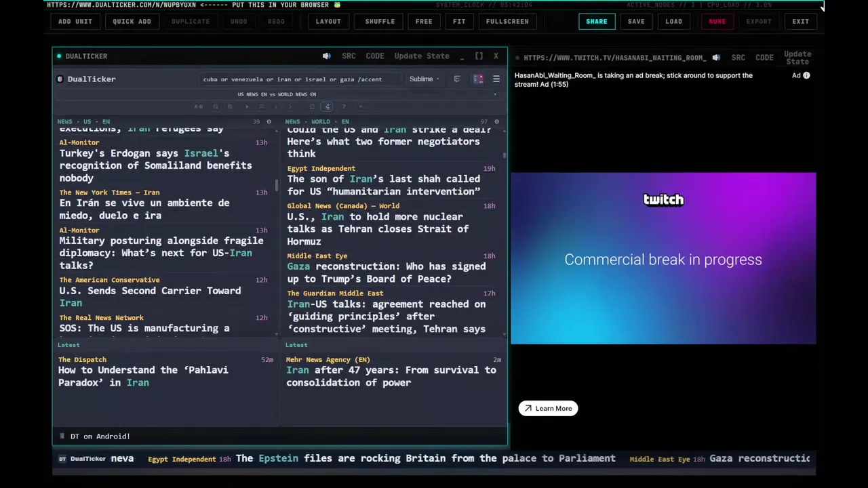Click ADD UNIT in top toolbar

[75, 21]
